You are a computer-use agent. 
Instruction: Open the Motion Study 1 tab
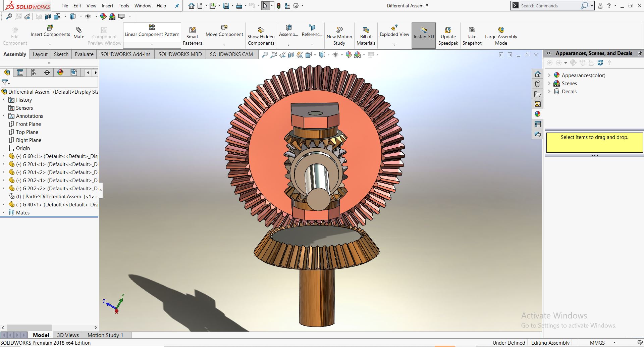pyautogui.click(x=105, y=335)
